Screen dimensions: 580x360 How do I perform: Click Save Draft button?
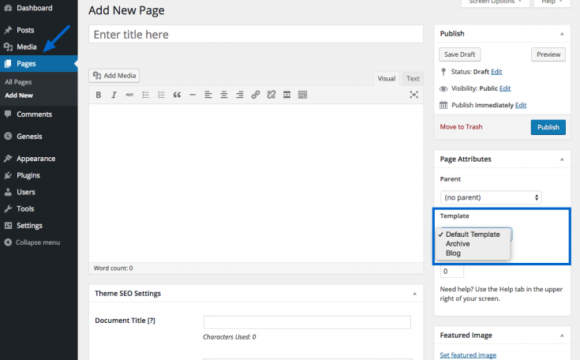pos(460,54)
